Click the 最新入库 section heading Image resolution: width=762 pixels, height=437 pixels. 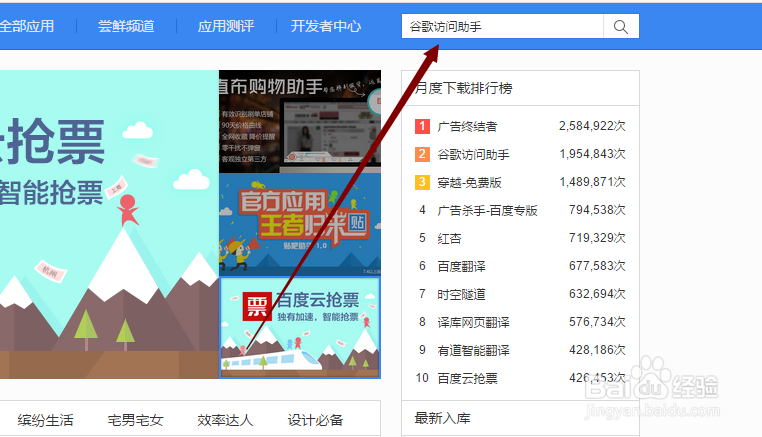pos(442,419)
